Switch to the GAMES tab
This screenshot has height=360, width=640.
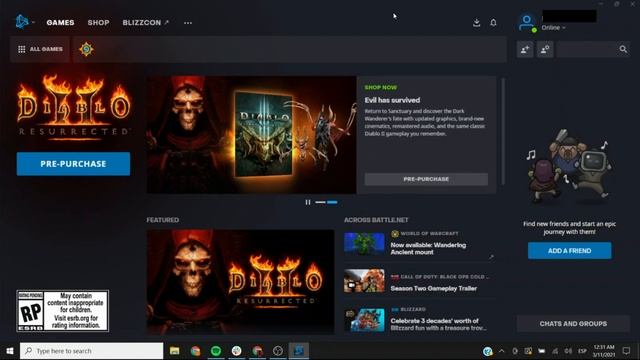60,22
